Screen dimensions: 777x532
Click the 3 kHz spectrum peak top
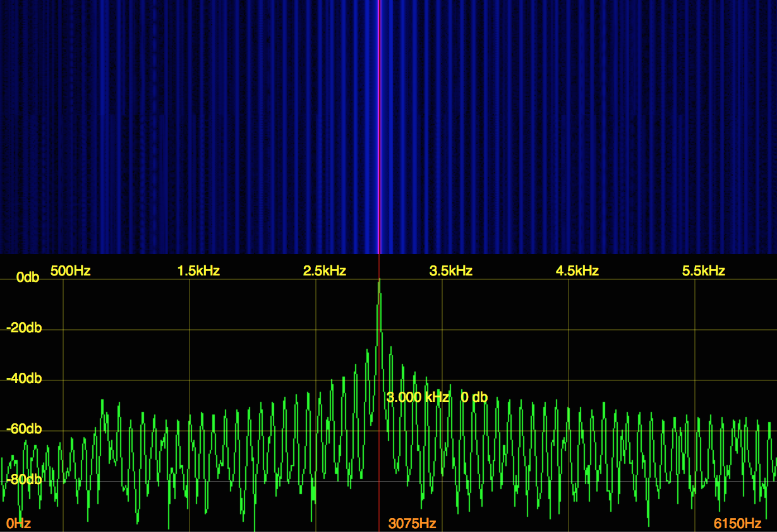coord(379,281)
